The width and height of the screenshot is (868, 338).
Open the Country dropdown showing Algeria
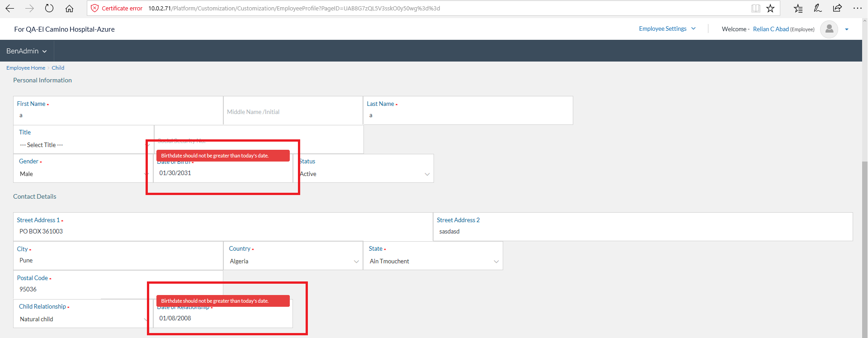coord(293,261)
